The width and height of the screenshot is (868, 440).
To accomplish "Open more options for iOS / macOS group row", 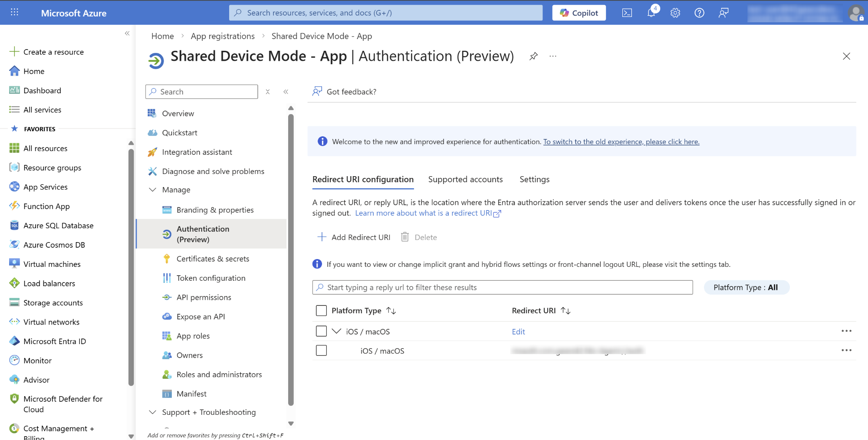I will [x=846, y=331].
